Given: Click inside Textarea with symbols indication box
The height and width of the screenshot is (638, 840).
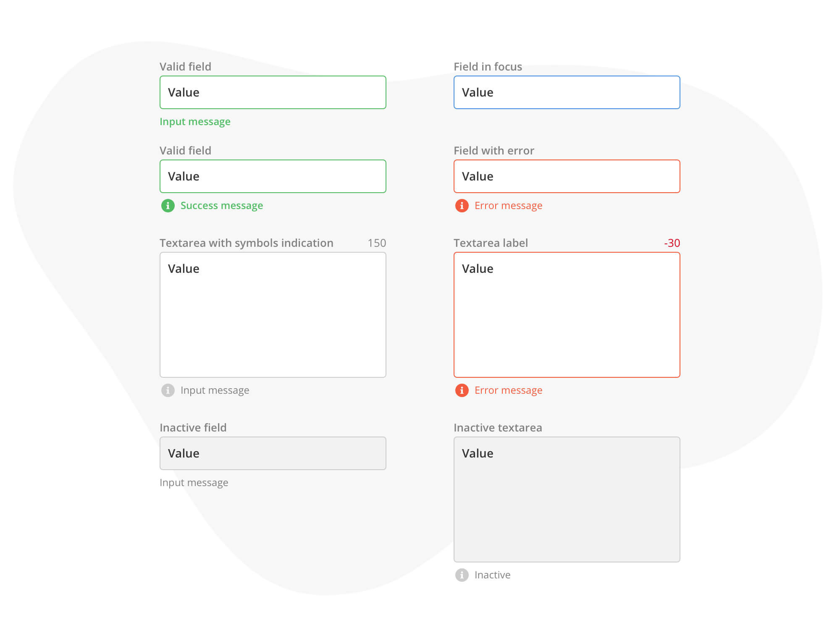Looking at the screenshot, I should coord(273,315).
